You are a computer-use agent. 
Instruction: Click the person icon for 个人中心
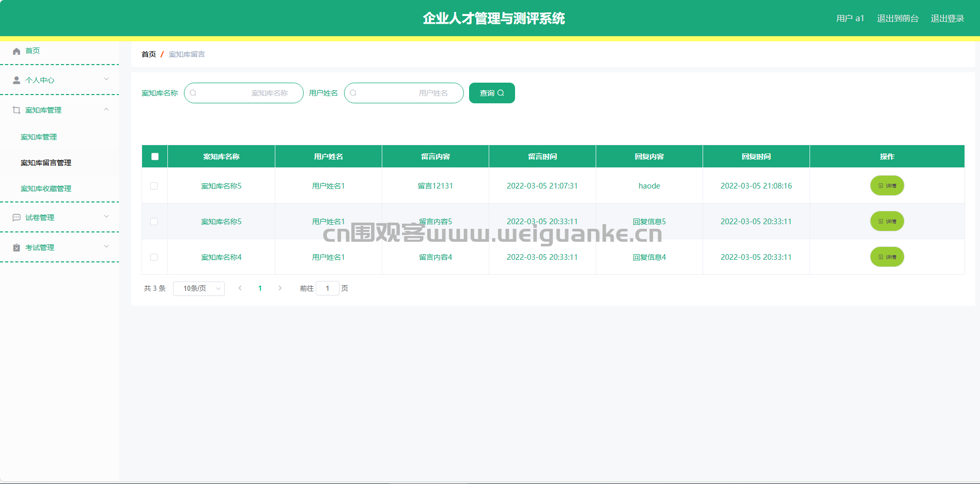pos(17,80)
